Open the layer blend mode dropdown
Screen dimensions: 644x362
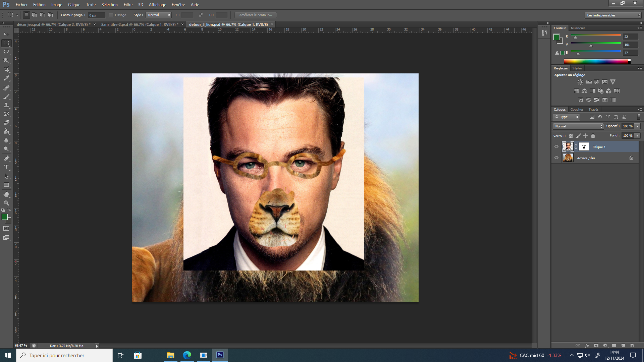click(578, 126)
